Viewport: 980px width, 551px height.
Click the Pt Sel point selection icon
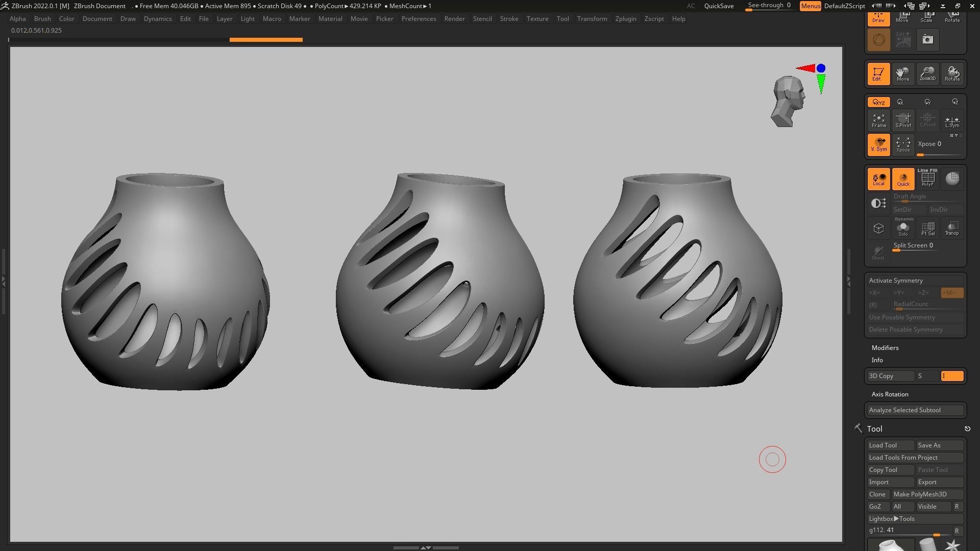pos(927,228)
